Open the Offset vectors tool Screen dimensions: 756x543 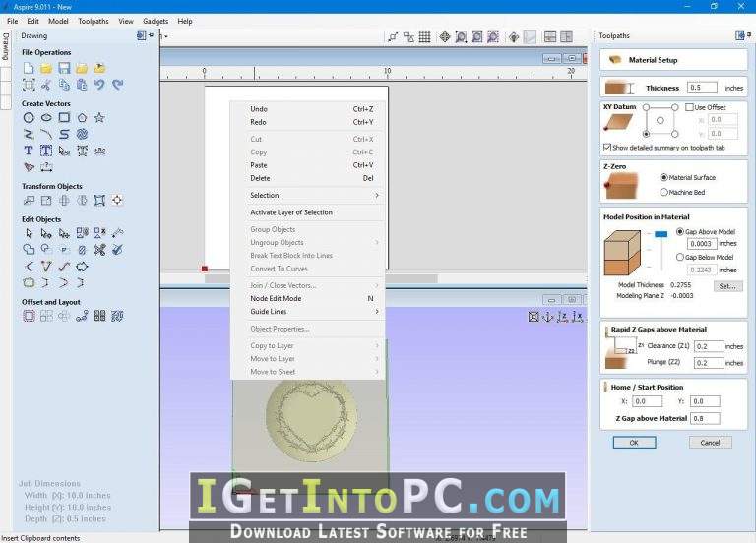click(29, 316)
